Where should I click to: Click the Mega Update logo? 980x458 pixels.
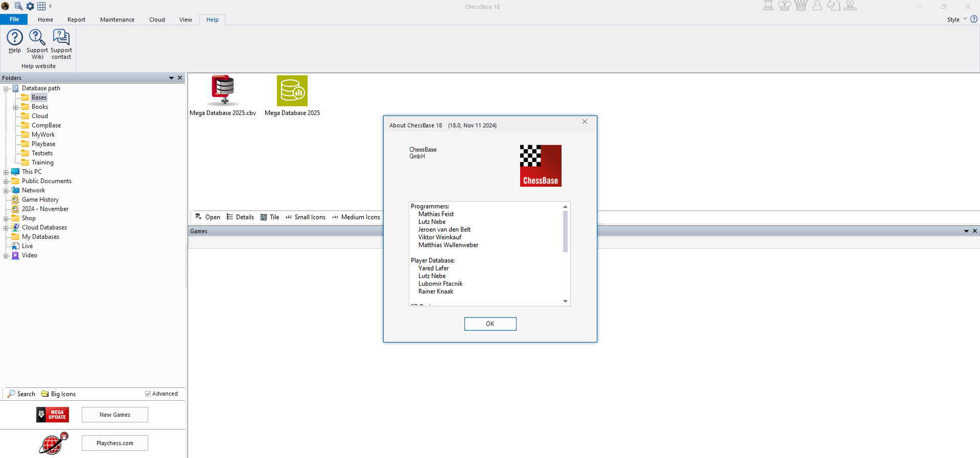tap(53, 415)
